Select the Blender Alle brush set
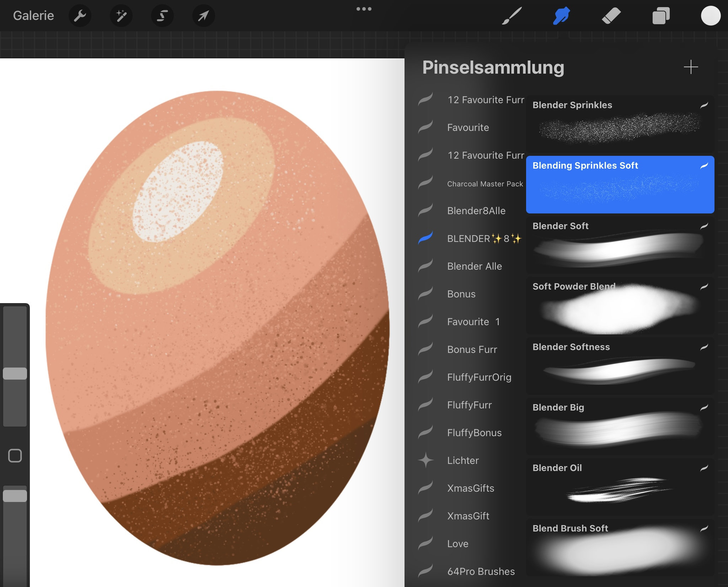Image resolution: width=728 pixels, height=587 pixels. (471, 266)
